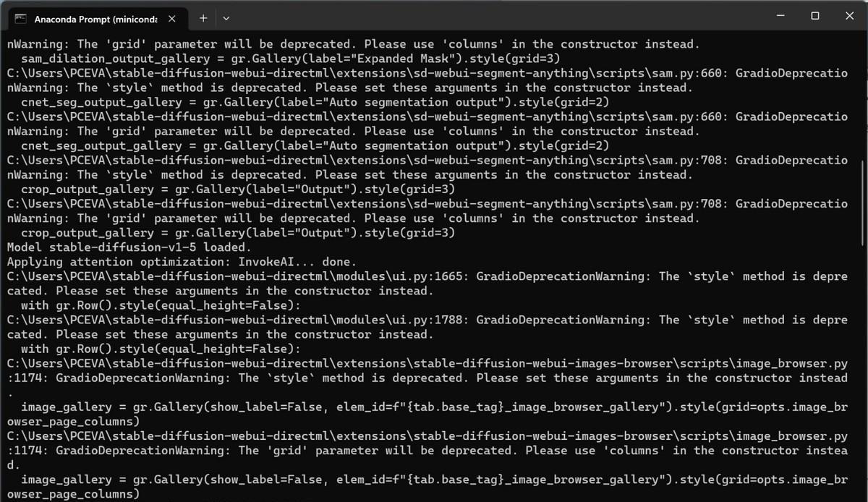Minimize the terminal window
This screenshot has width=868, height=502.
(x=780, y=16)
